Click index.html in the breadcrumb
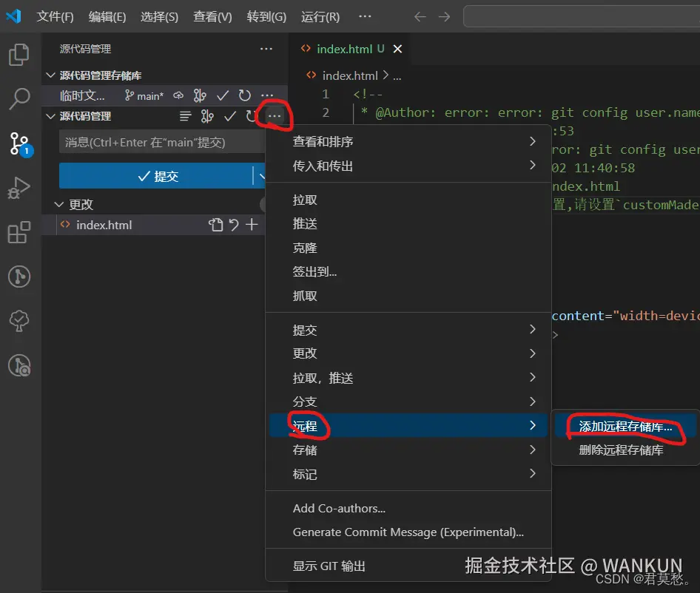Screen dimensions: 700x593 point(350,76)
